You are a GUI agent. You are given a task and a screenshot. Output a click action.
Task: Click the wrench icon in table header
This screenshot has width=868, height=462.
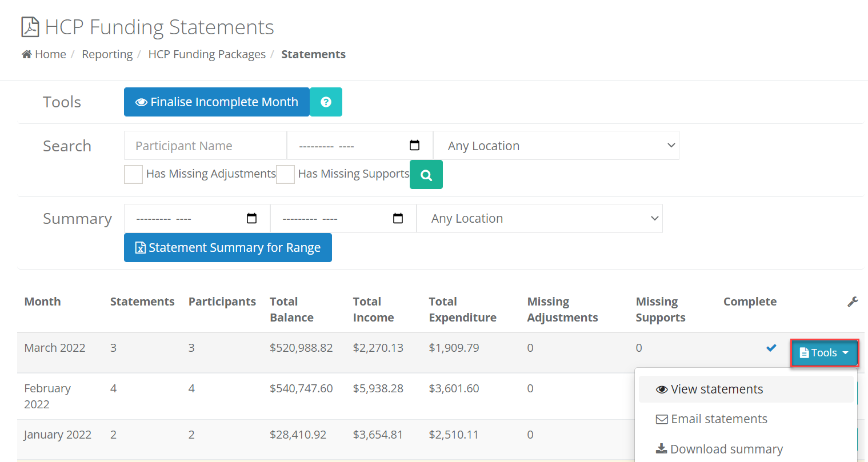[853, 302]
